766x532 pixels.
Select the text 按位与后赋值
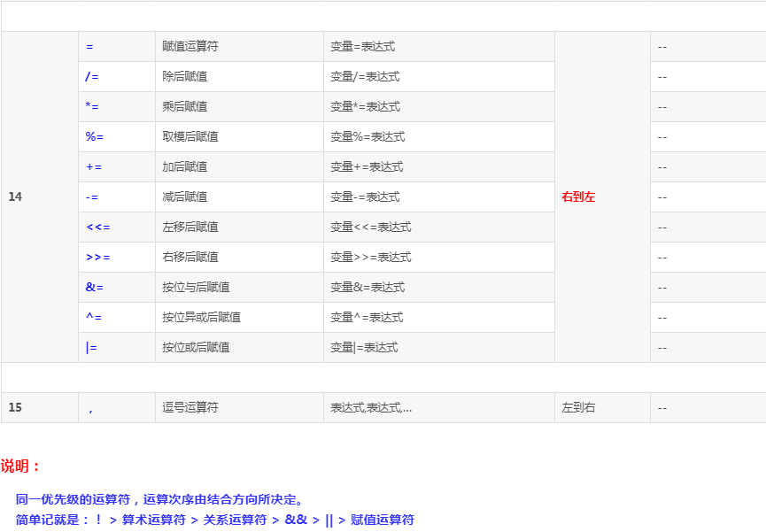pos(196,288)
